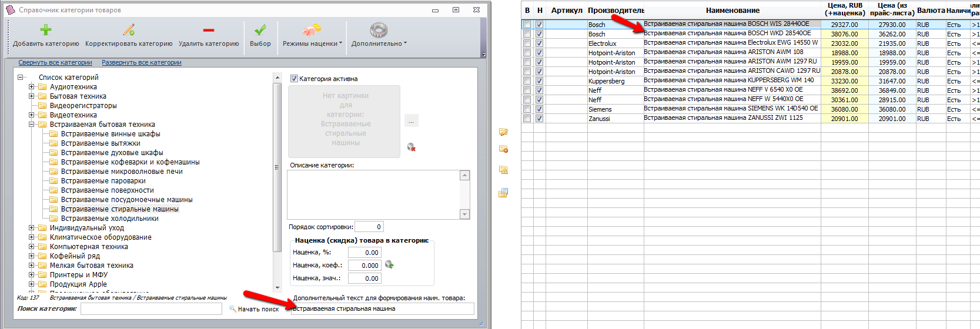Select Встраиваемые посудомоечные машины category
The image size is (980, 329).
[x=127, y=200]
